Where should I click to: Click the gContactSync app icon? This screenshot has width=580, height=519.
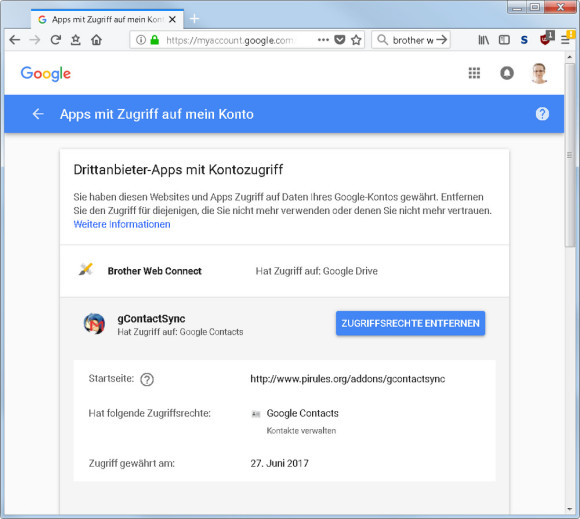coord(94,324)
